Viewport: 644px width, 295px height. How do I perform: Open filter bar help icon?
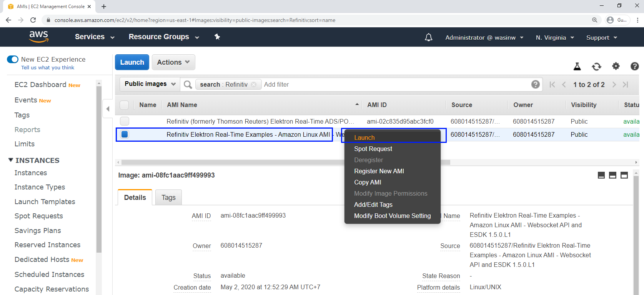pyautogui.click(x=535, y=84)
